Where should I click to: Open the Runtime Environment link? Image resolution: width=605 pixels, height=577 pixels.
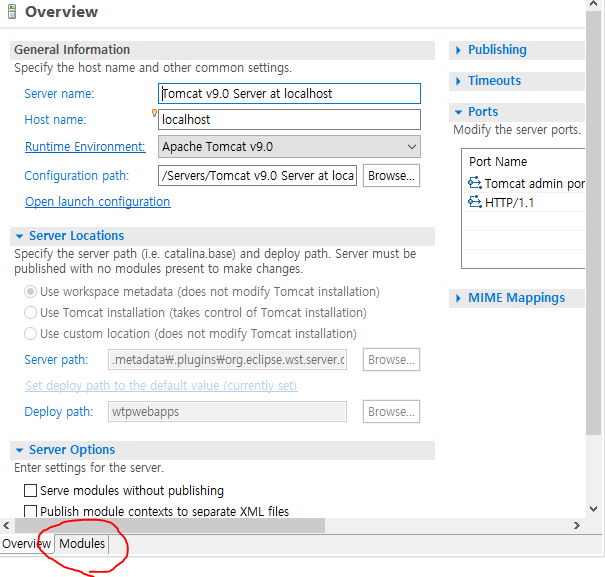tap(85, 147)
